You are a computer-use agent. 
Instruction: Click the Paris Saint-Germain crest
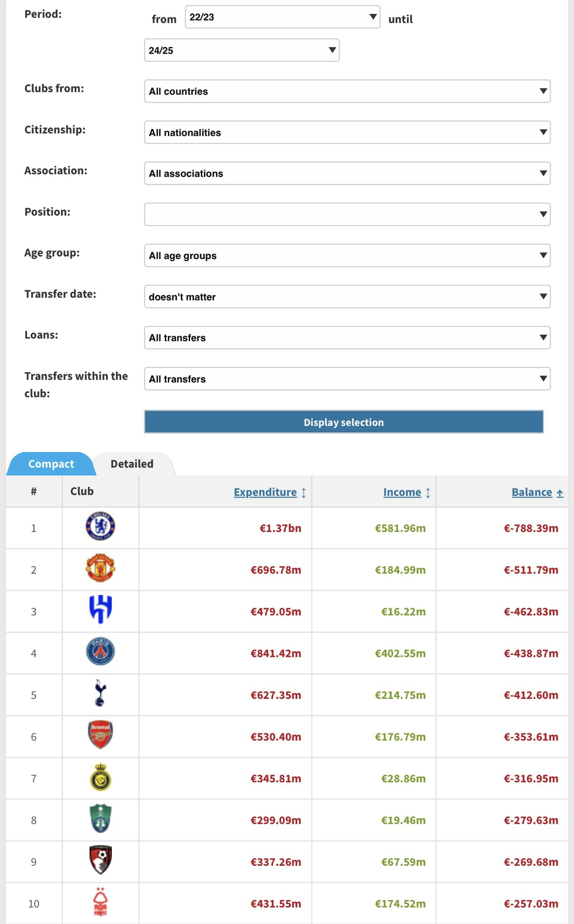(100, 651)
